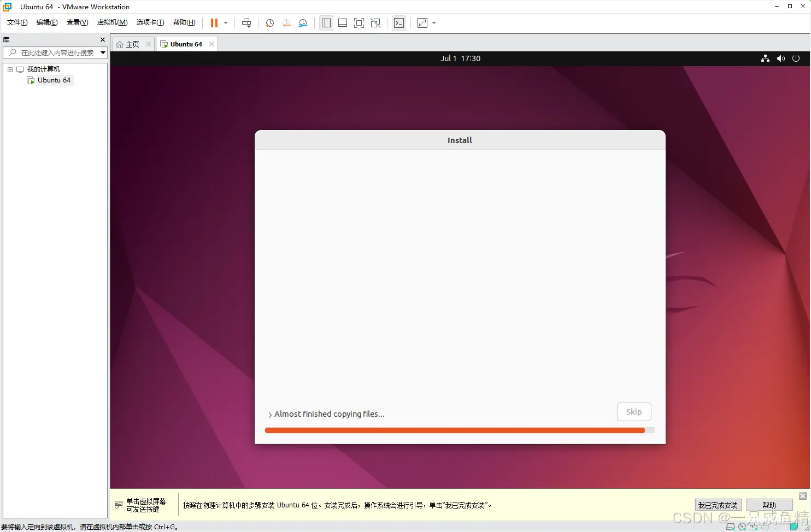Image resolution: width=811 pixels, height=532 pixels.
Task: Click the printer status bar icon
Action: click(765, 527)
